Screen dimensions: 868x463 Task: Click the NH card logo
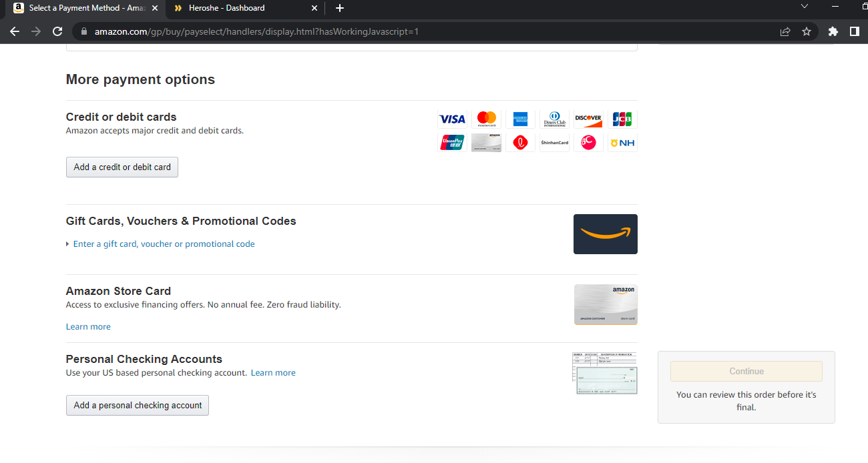(622, 143)
